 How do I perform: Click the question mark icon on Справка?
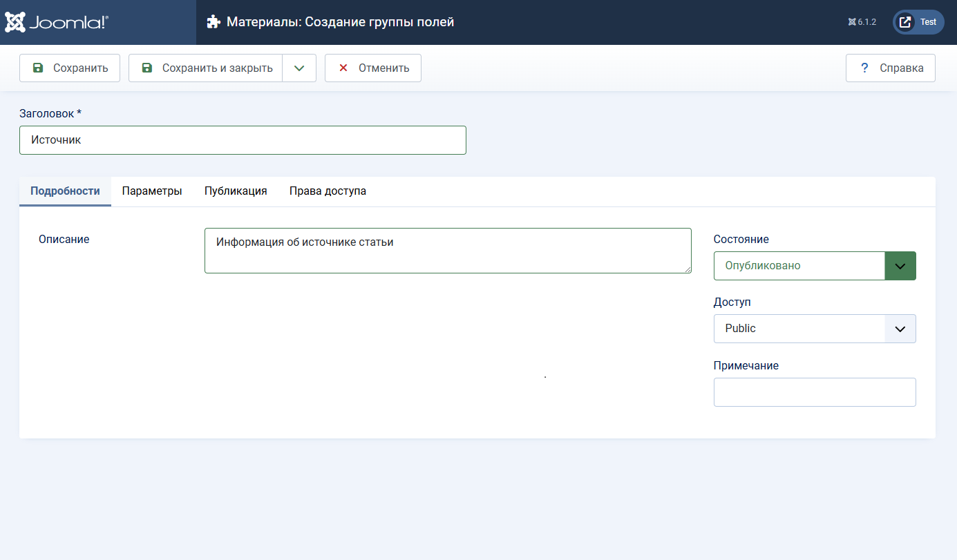coord(864,68)
